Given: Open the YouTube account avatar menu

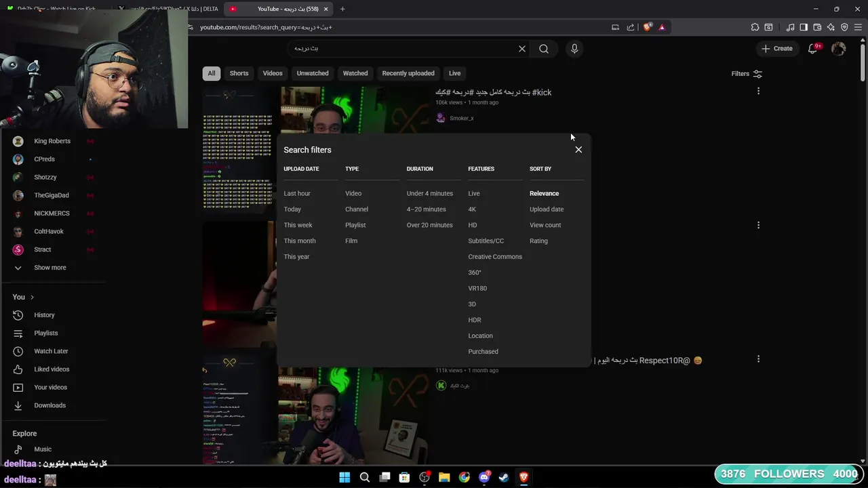Looking at the screenshot, I should 839,49.
